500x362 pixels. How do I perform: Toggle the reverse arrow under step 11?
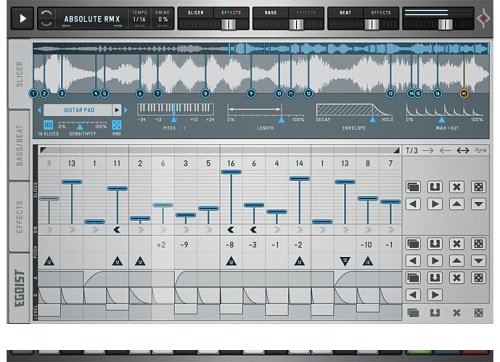point(117,229)
